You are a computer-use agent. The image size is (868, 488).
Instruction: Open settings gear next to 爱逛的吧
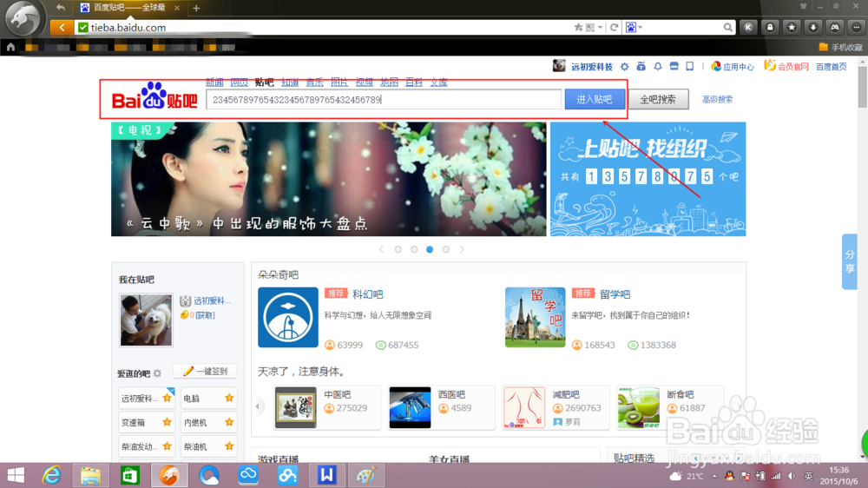158,373
